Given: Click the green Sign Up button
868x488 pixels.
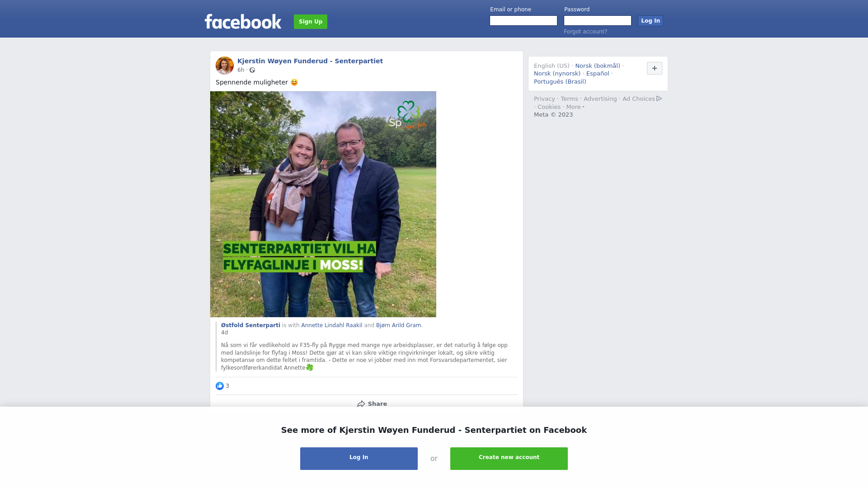Looking at the screenshot, I should coord(311,22).
